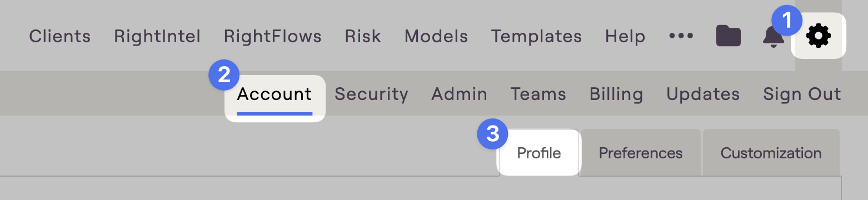Open the RightIntel menu item
This screenshot has height=200, width=868.
tap(157, 37)
